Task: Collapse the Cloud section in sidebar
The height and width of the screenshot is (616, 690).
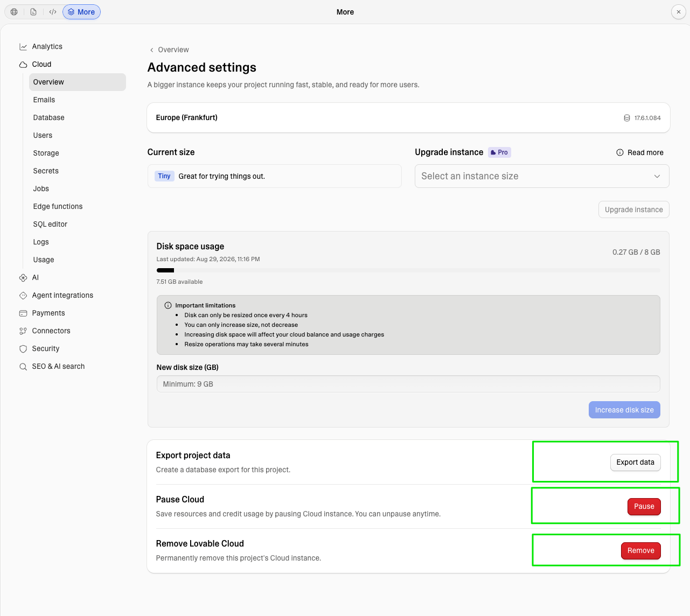Action: tap(41, 64)
